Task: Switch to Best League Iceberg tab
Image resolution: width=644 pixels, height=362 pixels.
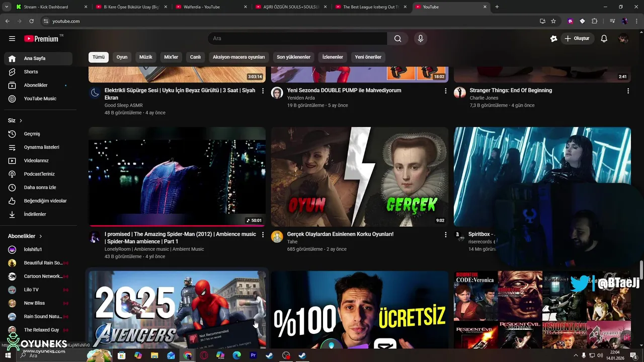Action: [371, 7]
